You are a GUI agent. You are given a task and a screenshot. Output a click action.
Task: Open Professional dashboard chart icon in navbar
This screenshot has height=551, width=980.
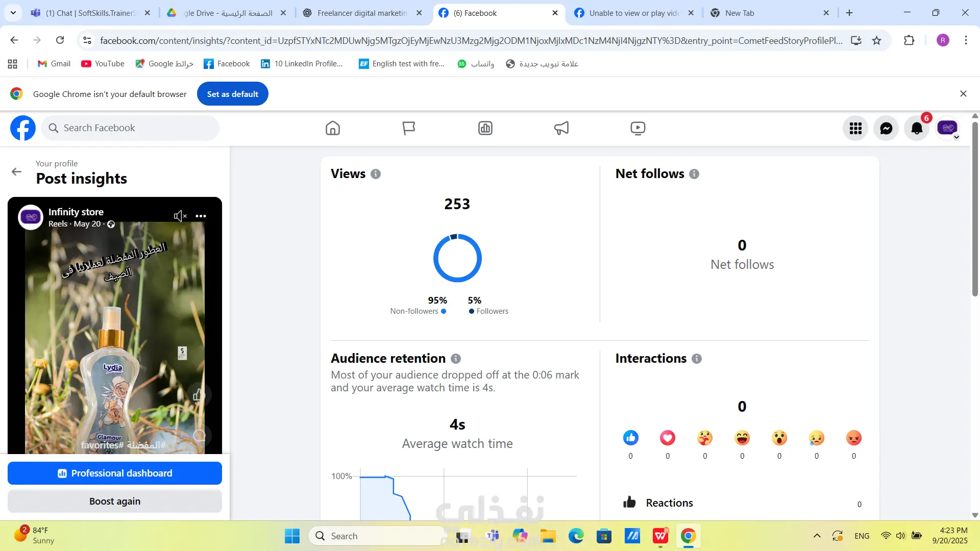tap(485, 128)
